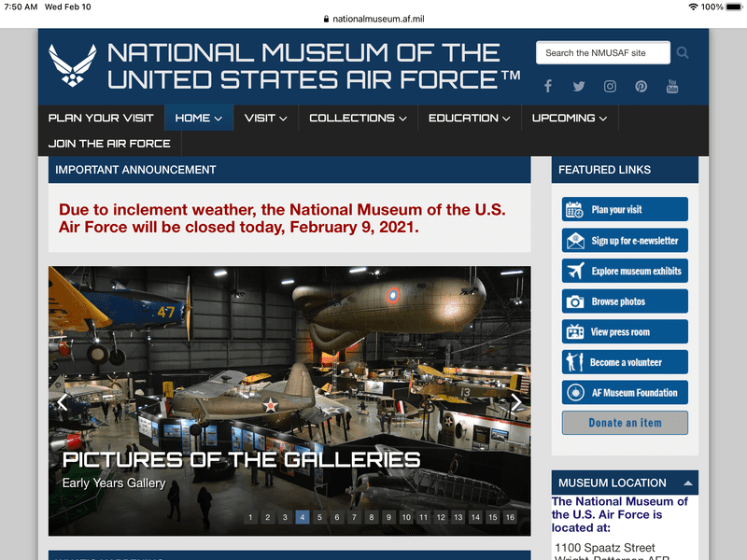This screenshot has width=747, height=560.
Task: Advance slideshow with right arrow
Action: tap(516, 402)
